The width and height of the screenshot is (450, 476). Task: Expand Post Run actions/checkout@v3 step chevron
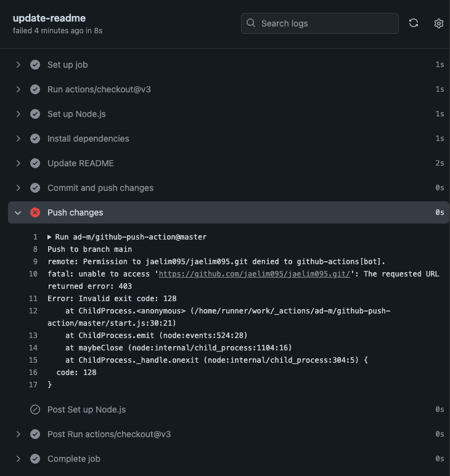18,434
